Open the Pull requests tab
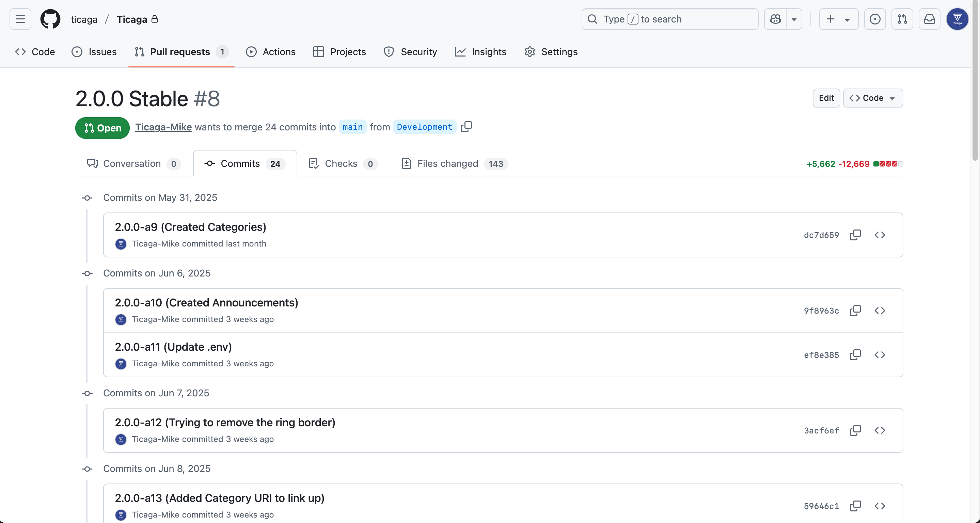Image resolution: width=980 pixels, height=523 pixels. pyautogui.click(x=181, y=52)
